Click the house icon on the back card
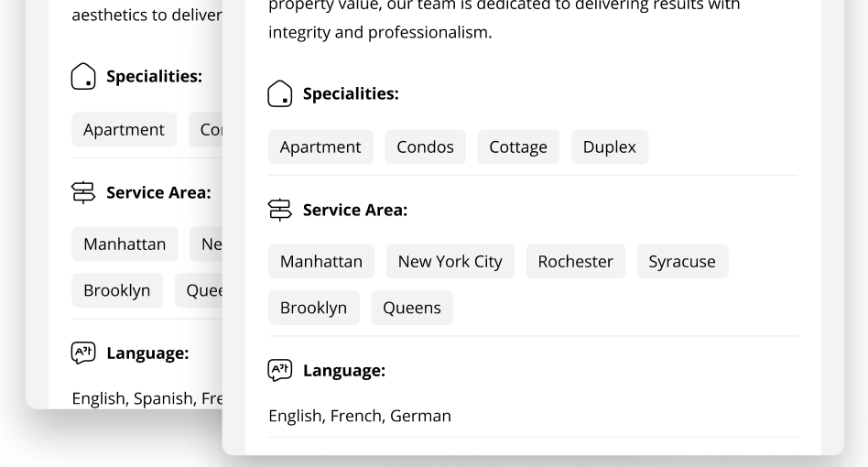Image resolution: width=868 pixels, height=467 pixels. click(83, 76)
